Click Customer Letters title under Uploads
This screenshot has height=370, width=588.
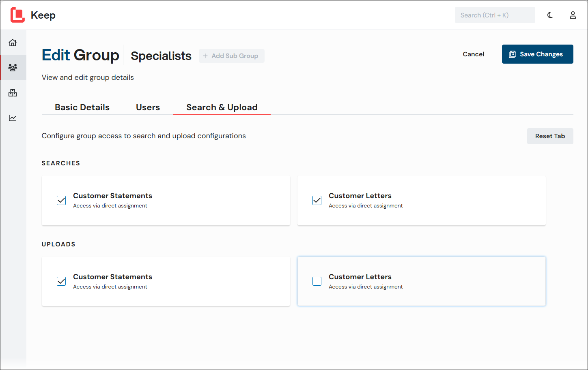point(360,277)
